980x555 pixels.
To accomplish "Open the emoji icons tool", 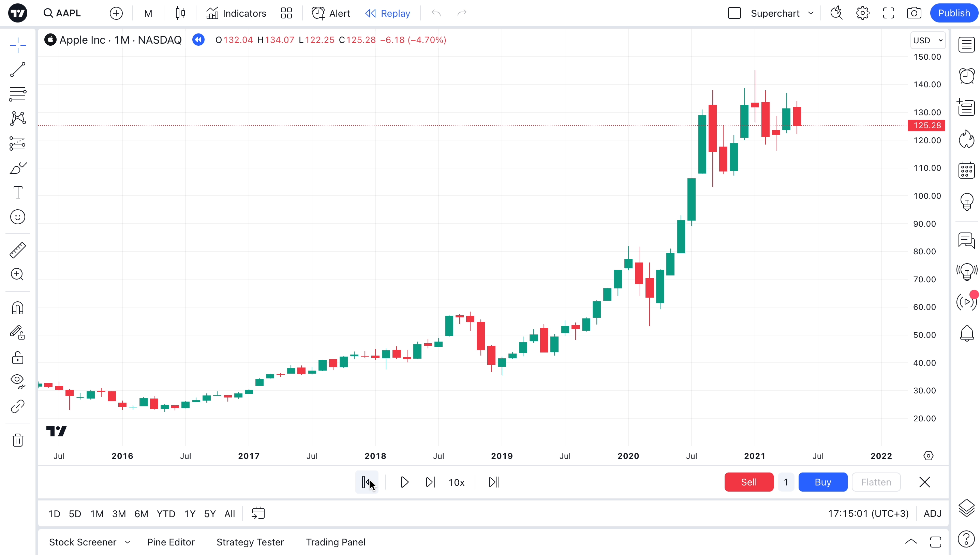I will click(17, 217).
